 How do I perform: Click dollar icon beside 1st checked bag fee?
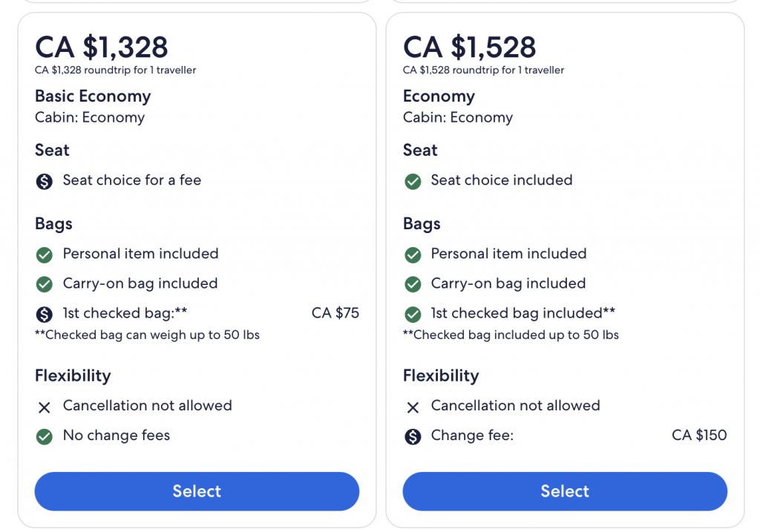[45, 314]
